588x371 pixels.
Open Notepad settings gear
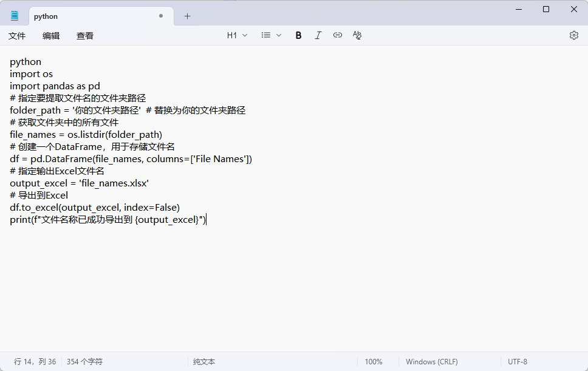click(x=574, y=35)
